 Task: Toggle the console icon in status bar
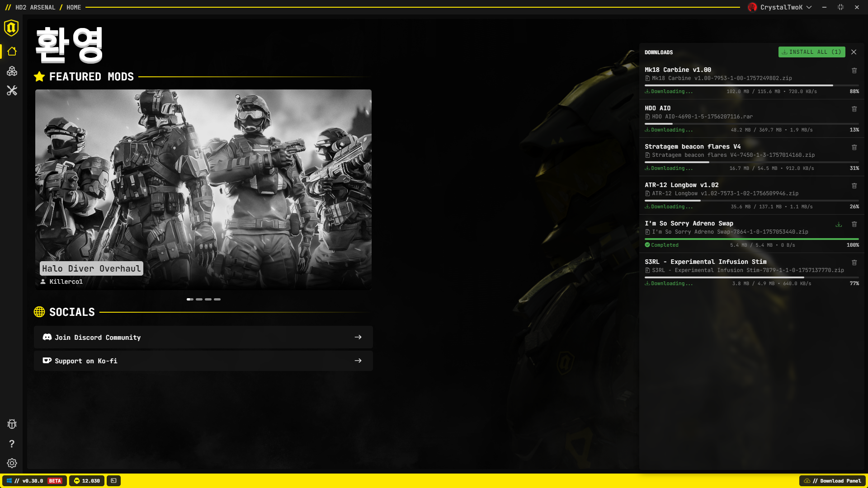pyautogui.click(x=113, y=481)
